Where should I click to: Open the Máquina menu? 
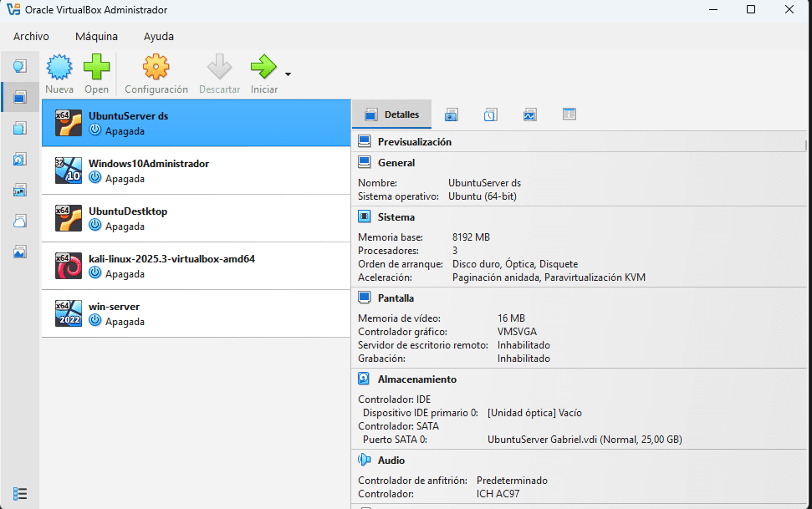(x=96, y=36)
